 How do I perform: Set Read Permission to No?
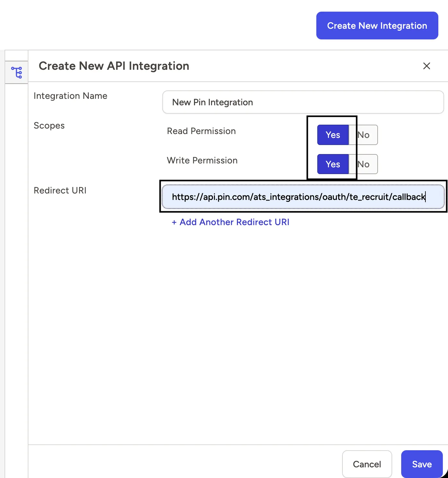(363, 135)
